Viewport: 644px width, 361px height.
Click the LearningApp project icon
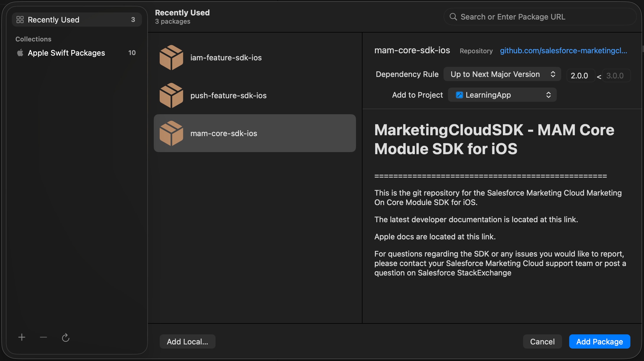coord(459,95)
